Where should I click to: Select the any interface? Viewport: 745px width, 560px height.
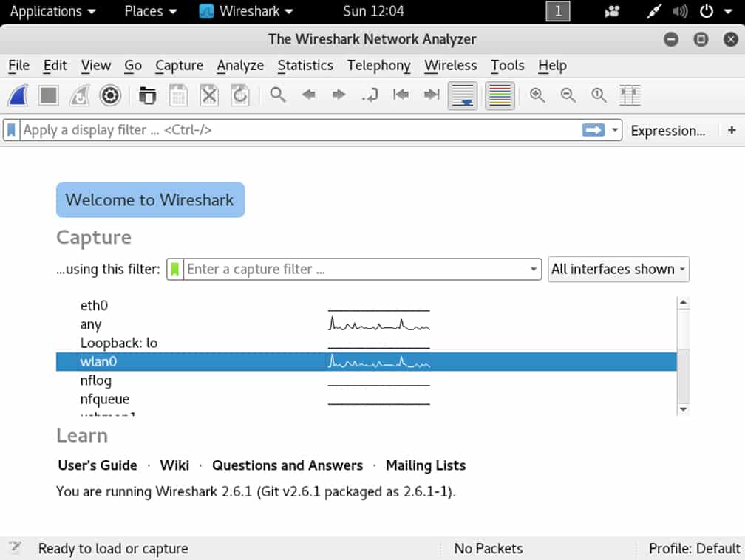click(367, 324)
